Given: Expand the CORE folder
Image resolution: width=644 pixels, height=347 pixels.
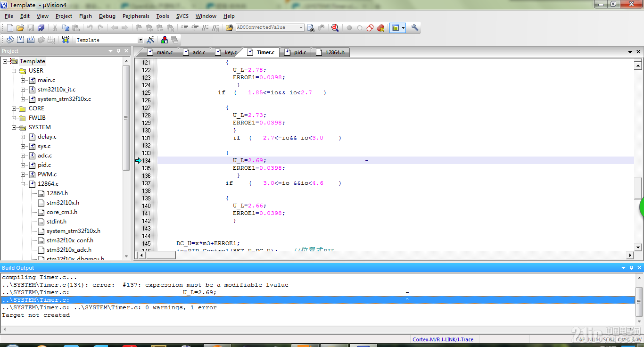Looking at the screenshot, I should (x=14, y=108).
